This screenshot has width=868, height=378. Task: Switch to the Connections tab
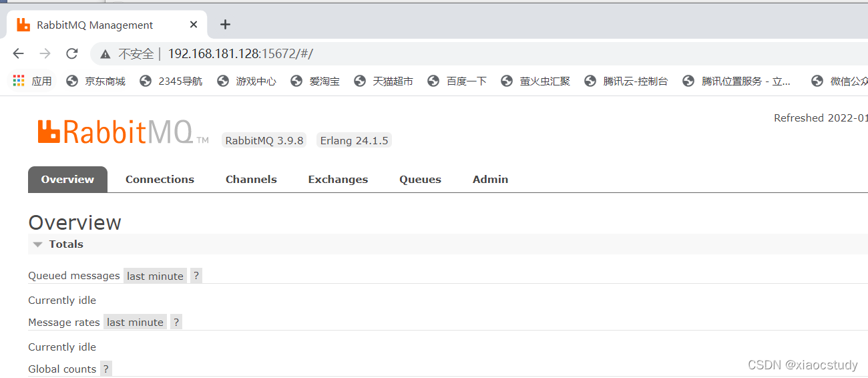(x=160, y=179)
